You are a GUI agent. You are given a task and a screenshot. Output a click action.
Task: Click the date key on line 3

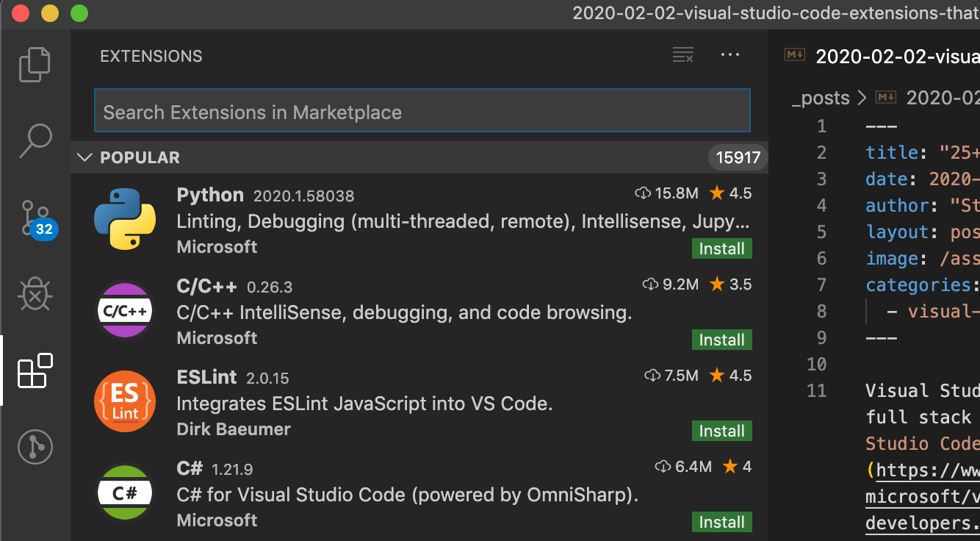[887, 179]
